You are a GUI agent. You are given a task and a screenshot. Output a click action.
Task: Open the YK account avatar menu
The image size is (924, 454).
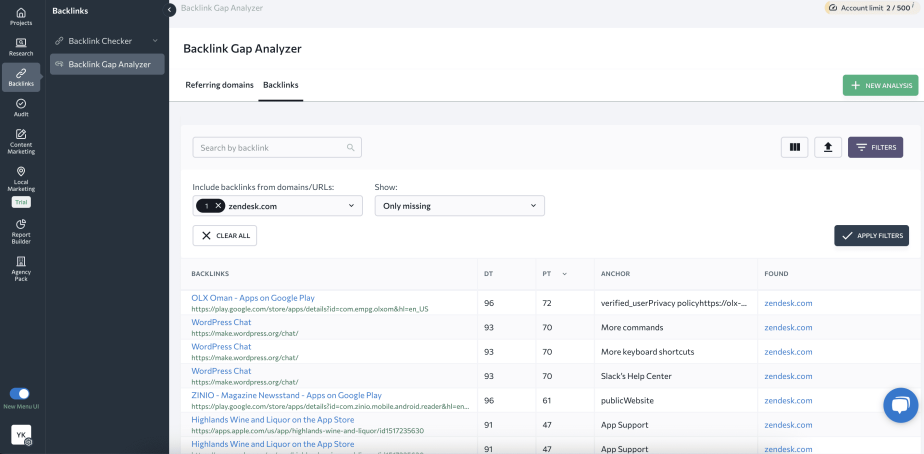point(21,435)
